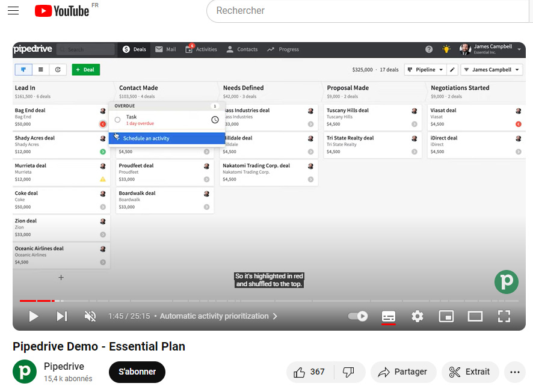Open activity arrow on Tuscany Hills deal
The width and height of the screenshot is (533, 392).
[x=414, y=124]
